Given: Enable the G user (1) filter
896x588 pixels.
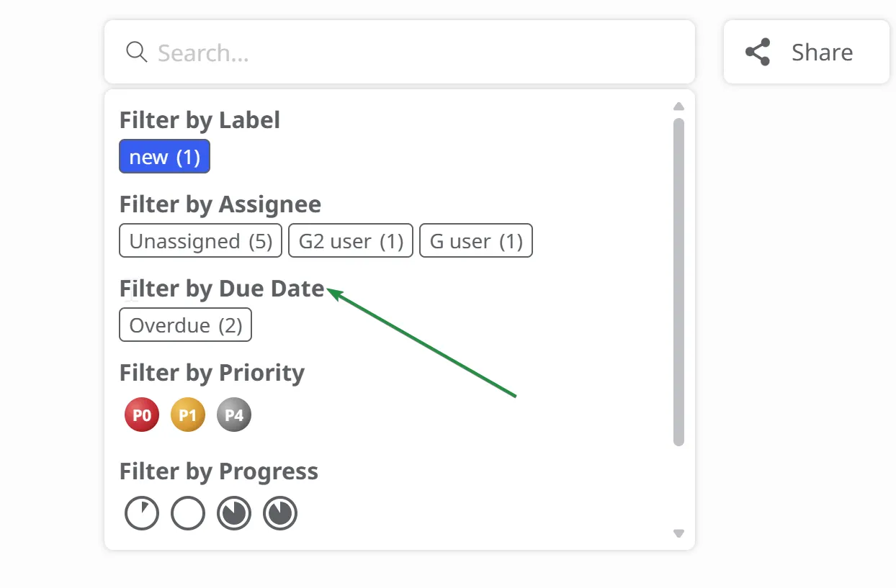Looking at the screenshot, I should click(x=476, y=241).
